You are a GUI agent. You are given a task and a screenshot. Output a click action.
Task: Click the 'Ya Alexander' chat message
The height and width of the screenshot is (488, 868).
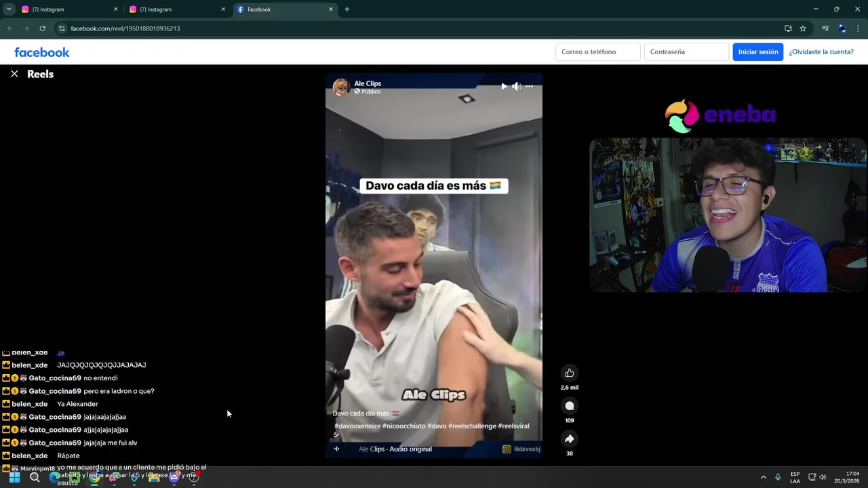point(77,404)
